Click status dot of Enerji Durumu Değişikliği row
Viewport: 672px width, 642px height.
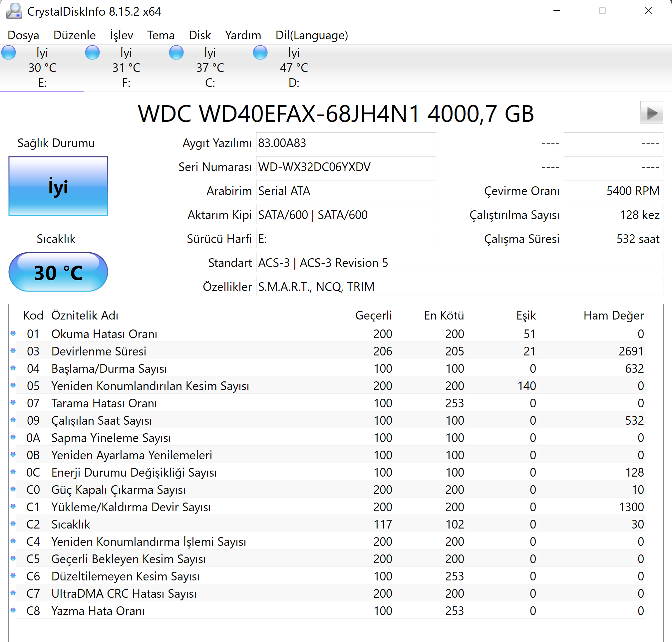(x=13, y=472)
